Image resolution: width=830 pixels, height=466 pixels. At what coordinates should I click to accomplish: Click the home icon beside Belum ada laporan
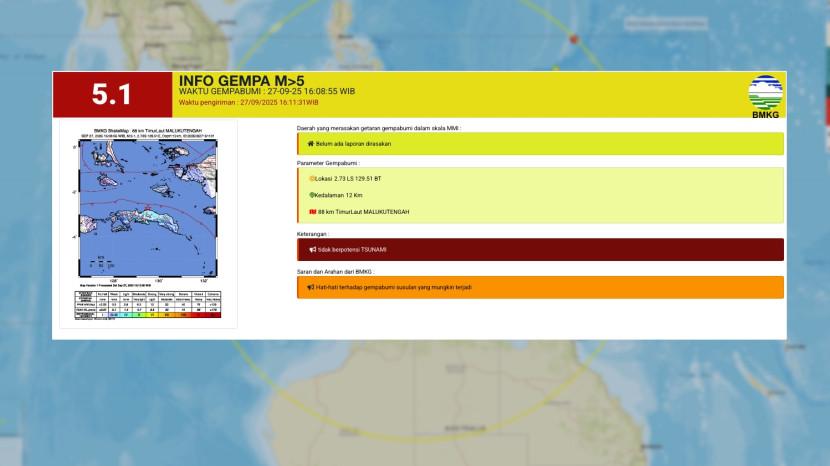[x=311, y=144]
